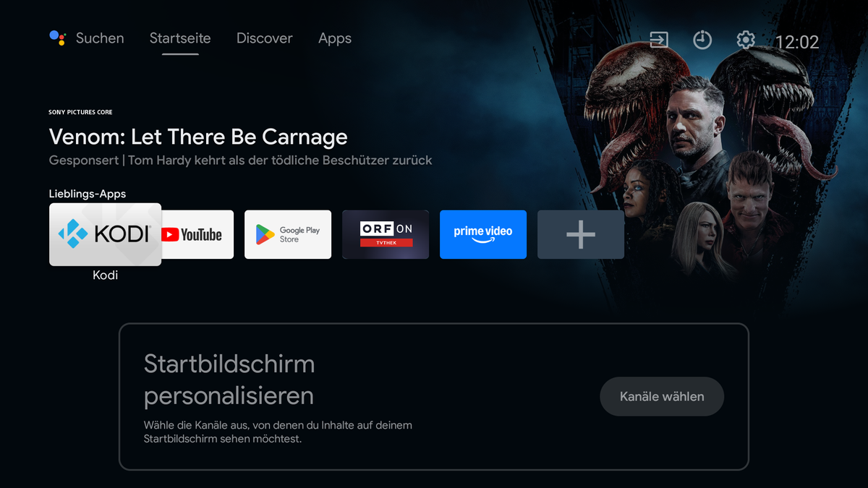
Task: Click the Kanäle wählen button
Action: 661,396
